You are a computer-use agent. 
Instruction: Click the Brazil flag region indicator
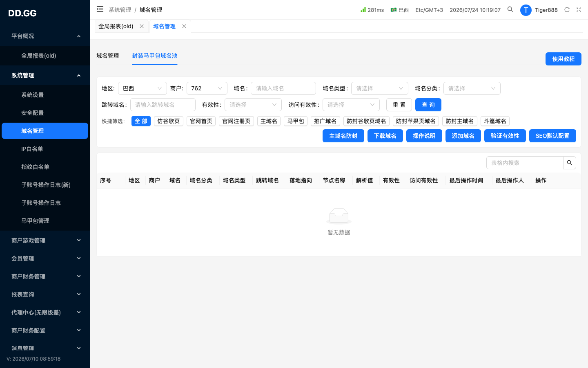tap(394, 10)
